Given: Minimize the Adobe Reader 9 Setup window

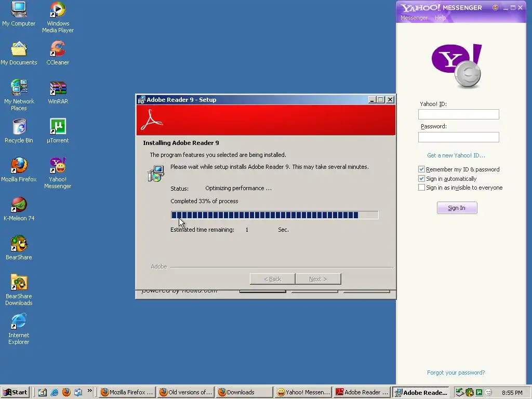Looking at the screenshot, I should 372,100.
